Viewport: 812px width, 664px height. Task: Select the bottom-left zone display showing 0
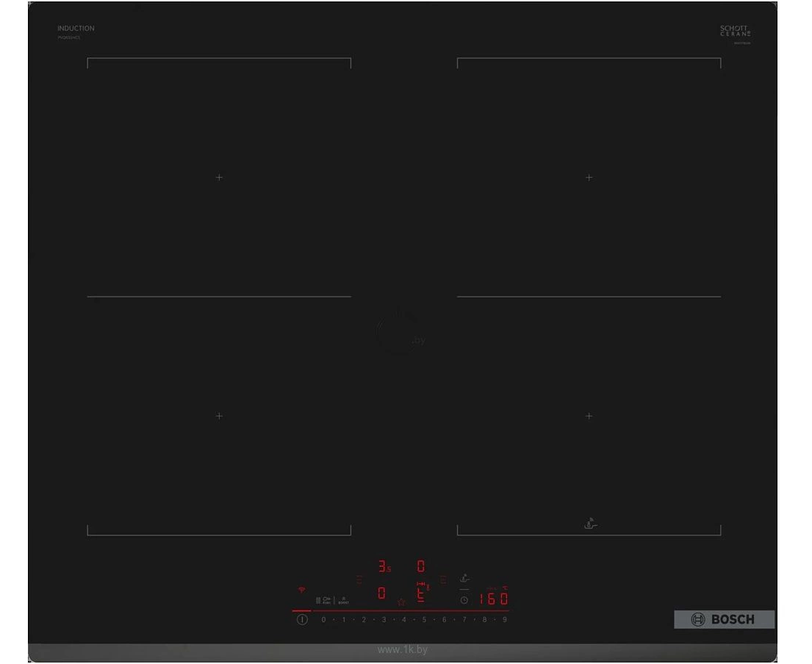pos(381,593)
